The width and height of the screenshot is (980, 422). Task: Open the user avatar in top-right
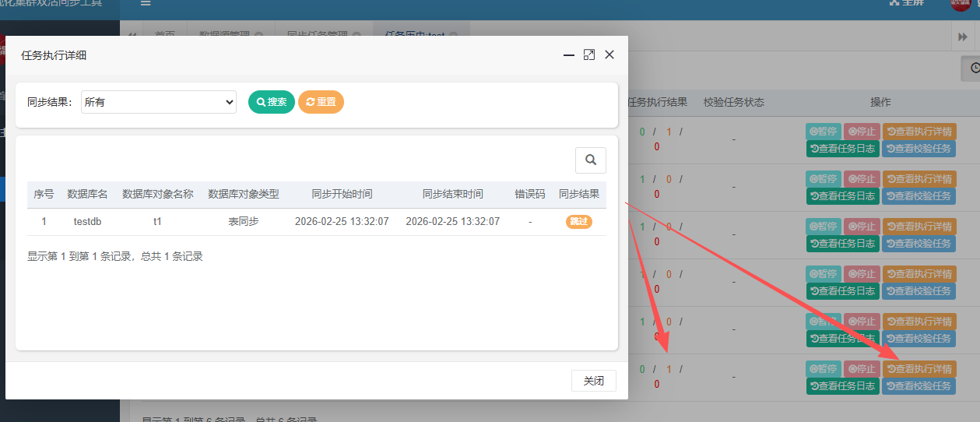[961, 4]
